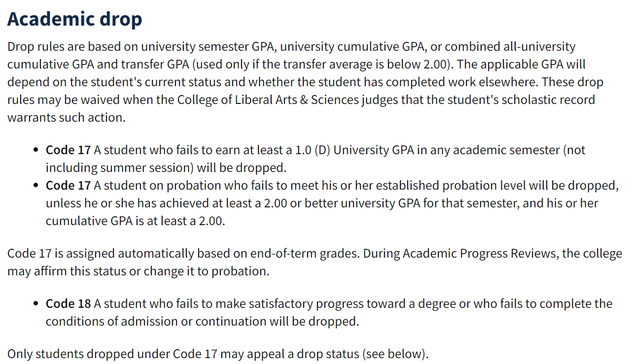Click the bullet dot before the 1.0 (D) rule

(x=35, y=151)
